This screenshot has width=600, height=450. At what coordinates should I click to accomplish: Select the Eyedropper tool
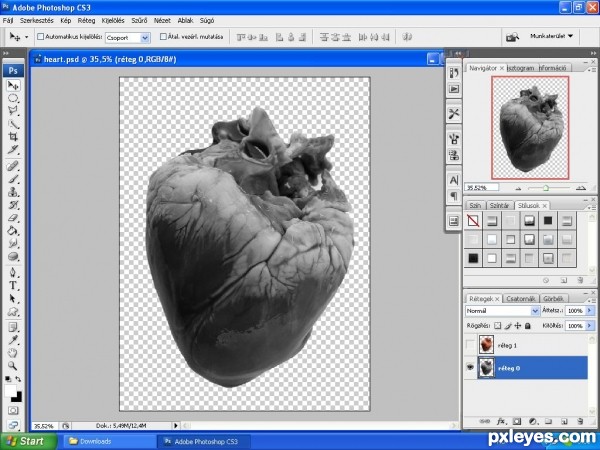(13, 340)
